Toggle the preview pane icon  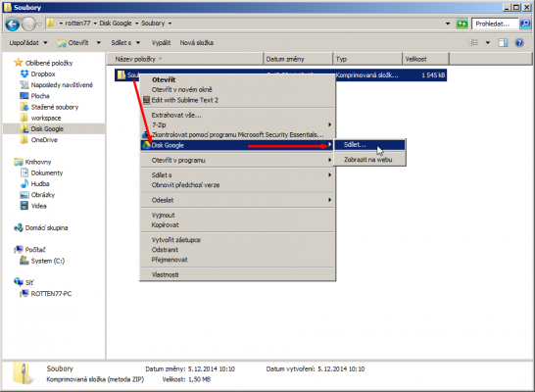[x=503, y=43]
